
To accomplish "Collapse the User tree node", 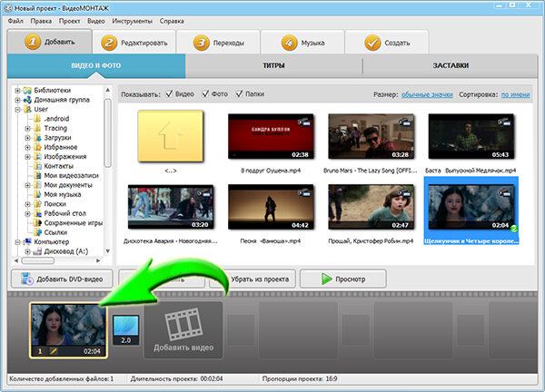I will [17, 110].
